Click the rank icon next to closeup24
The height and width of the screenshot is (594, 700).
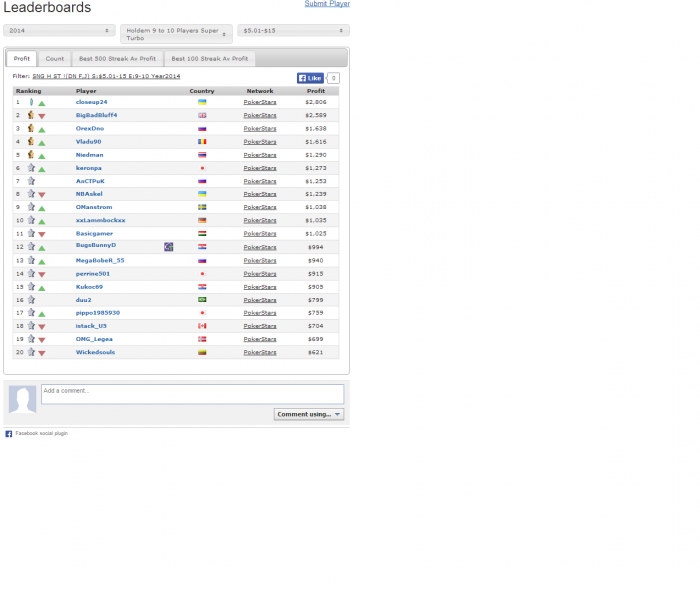[31, 102]
